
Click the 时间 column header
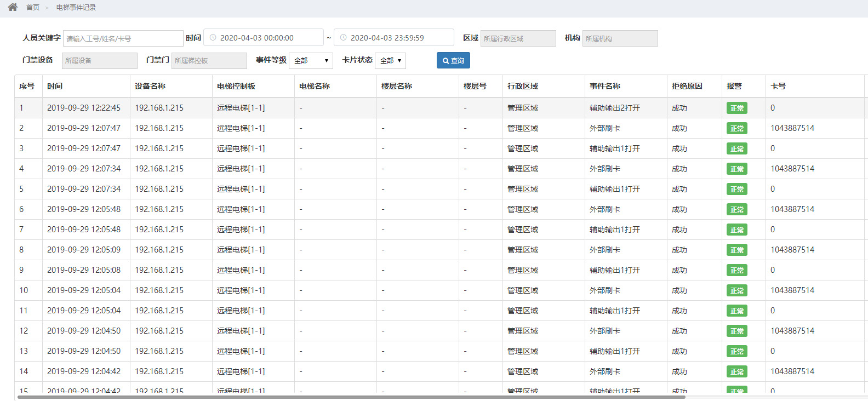click(x=55, y=86)
